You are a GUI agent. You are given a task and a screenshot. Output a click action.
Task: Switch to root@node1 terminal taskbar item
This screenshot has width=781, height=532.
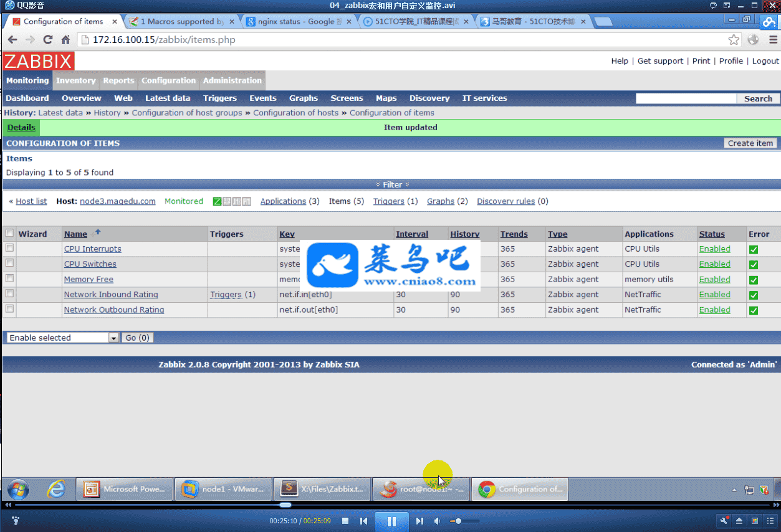tap(421, 489)
